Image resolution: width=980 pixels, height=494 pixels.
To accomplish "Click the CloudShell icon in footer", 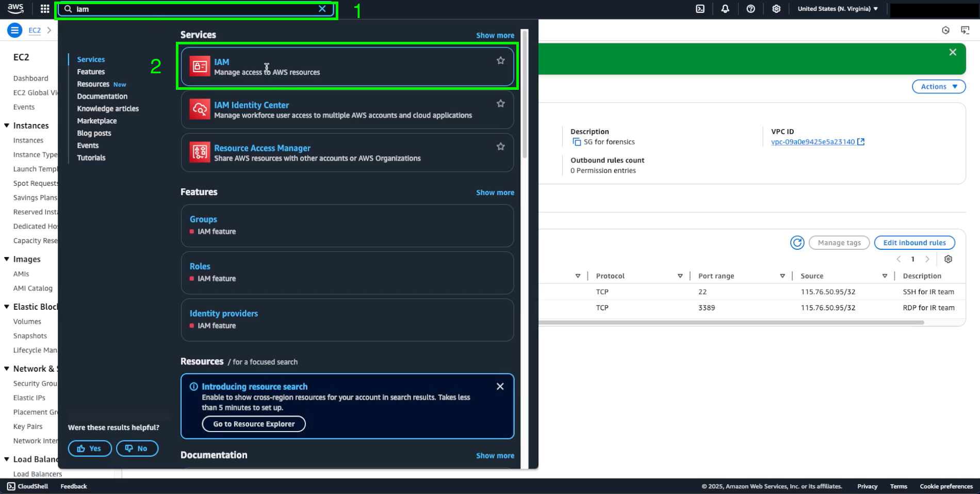I will pyautogui.click(x=11, y=486).
